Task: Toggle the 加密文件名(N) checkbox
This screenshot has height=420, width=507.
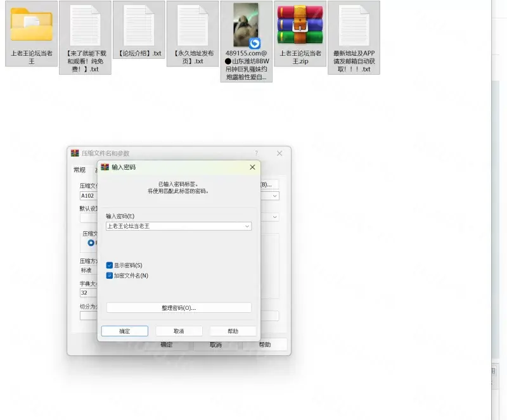Action: (x=110, y=276)
